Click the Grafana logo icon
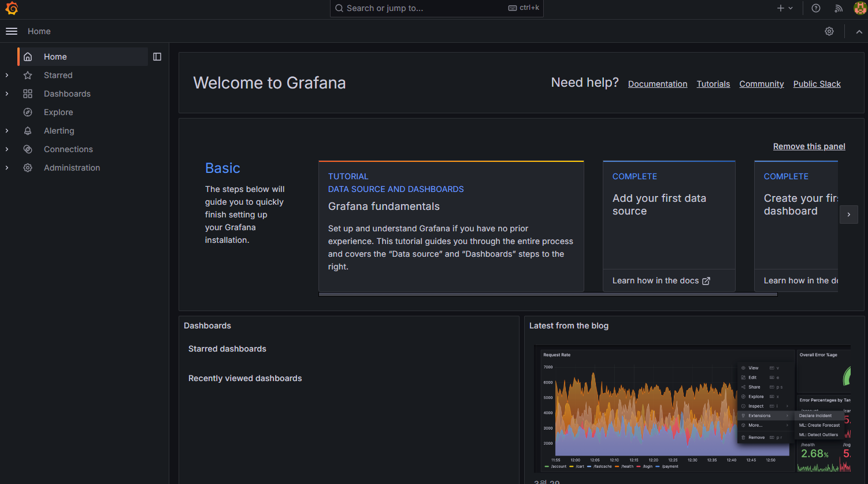 [12, 8]
